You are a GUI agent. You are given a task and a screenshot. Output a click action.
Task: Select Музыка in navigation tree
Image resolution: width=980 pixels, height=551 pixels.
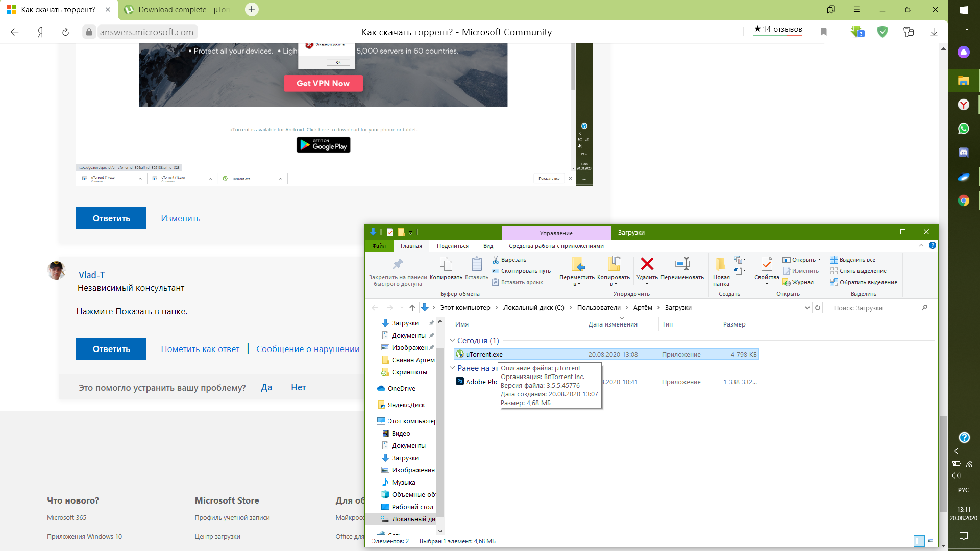click(x=403, y=483)
